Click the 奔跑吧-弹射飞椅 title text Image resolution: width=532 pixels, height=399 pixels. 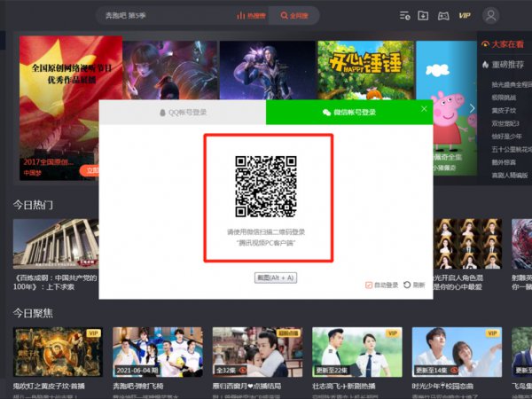(x=138, y=386)
